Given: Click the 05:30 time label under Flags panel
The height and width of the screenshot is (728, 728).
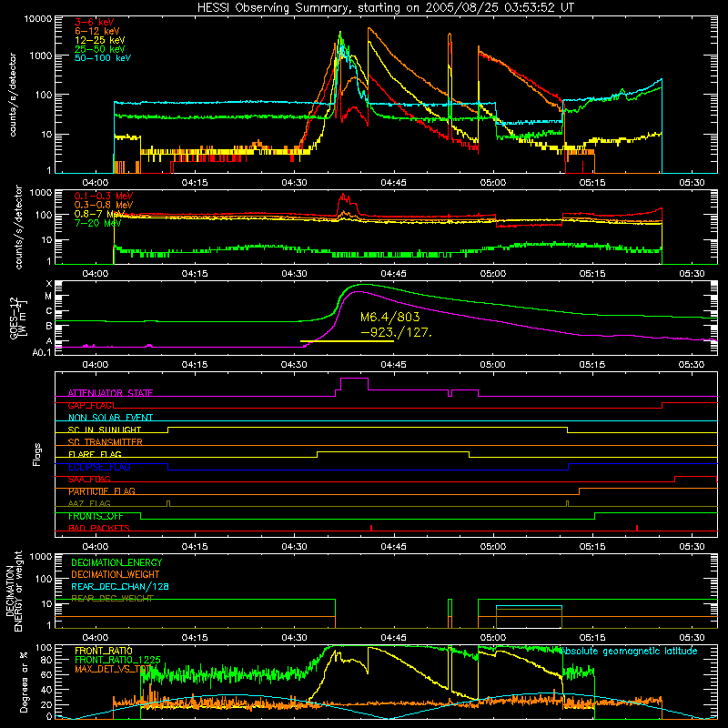Looking at the screenshot, I should point(692,547).
